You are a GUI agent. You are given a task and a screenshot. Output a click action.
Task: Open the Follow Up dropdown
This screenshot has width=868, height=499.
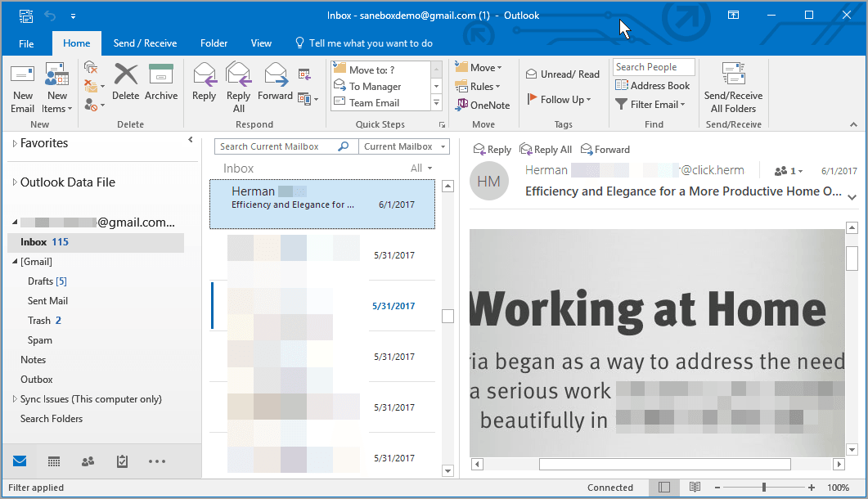point(559,100)
